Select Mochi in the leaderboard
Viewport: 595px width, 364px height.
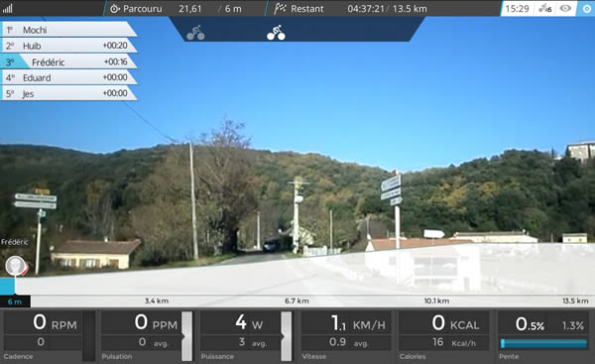click(68, 30)
